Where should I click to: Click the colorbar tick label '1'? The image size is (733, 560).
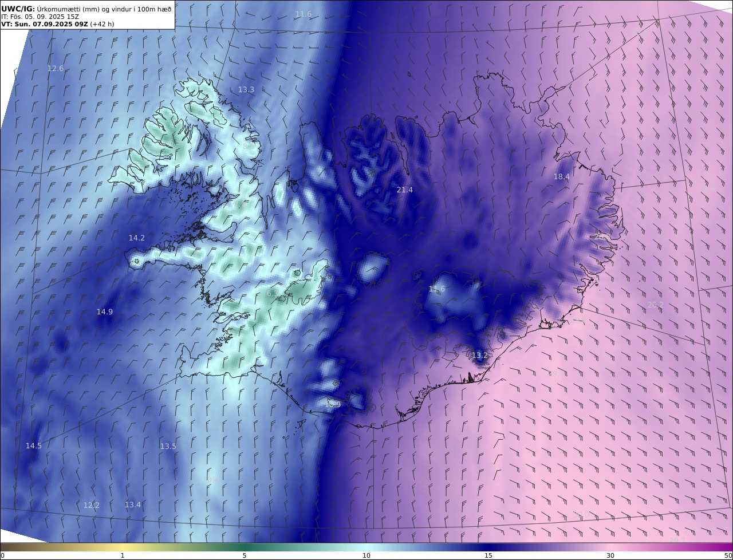(123, 555)
